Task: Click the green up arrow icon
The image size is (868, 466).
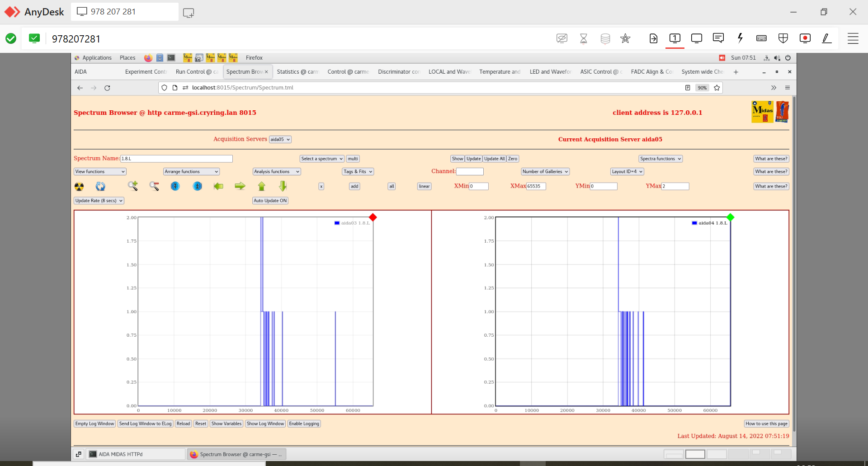Action: [x=261, y=186]
